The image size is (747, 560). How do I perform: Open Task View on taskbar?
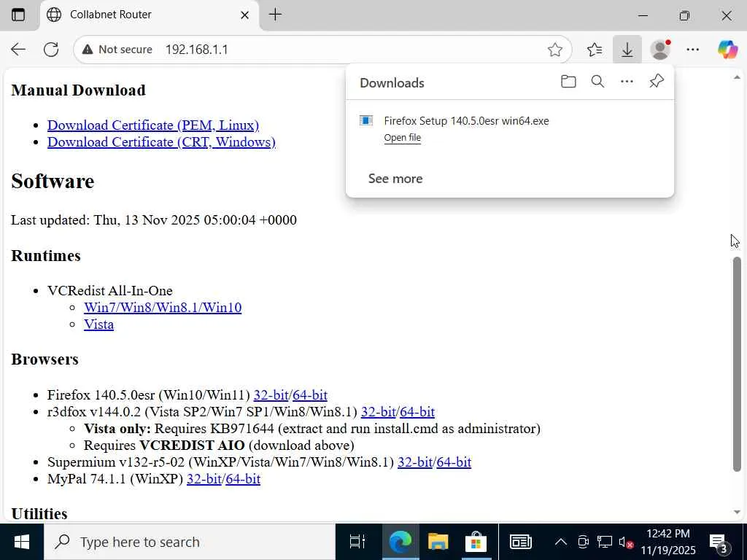tap(357, 542)
